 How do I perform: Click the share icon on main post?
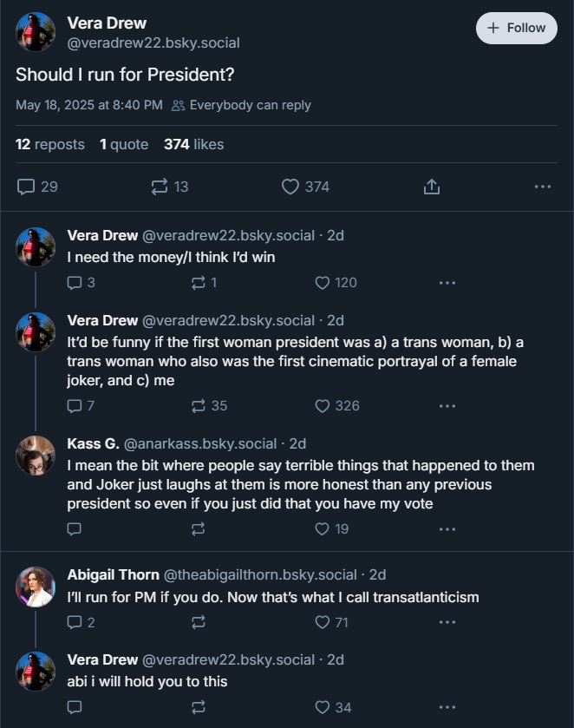pos(432,187)
